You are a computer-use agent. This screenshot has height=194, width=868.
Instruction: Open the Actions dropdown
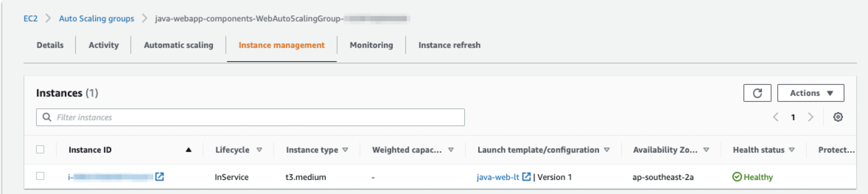point(811,93)
